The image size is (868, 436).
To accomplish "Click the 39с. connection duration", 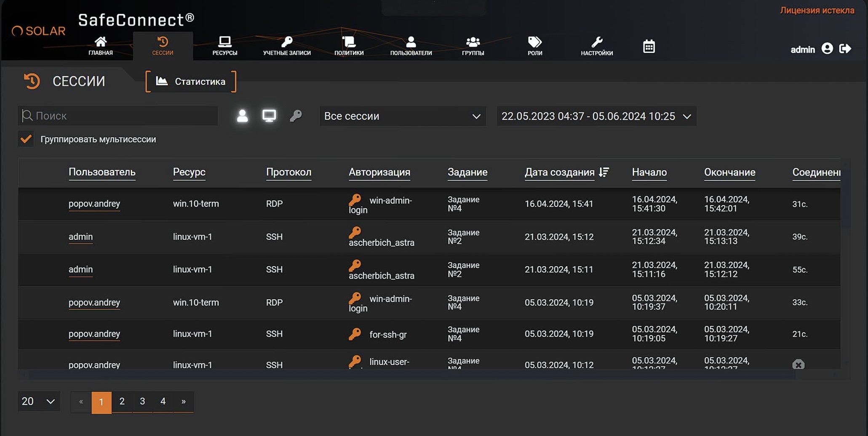I will click(x=800, y=237).
